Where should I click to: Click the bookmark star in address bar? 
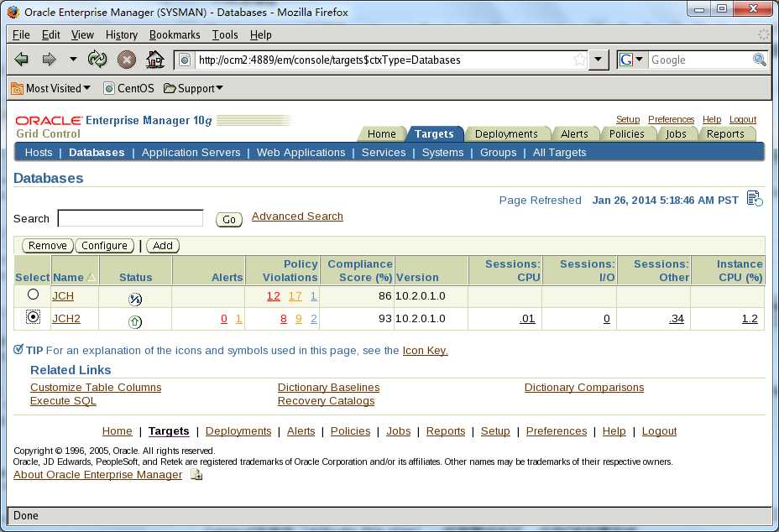coord(580,60)
